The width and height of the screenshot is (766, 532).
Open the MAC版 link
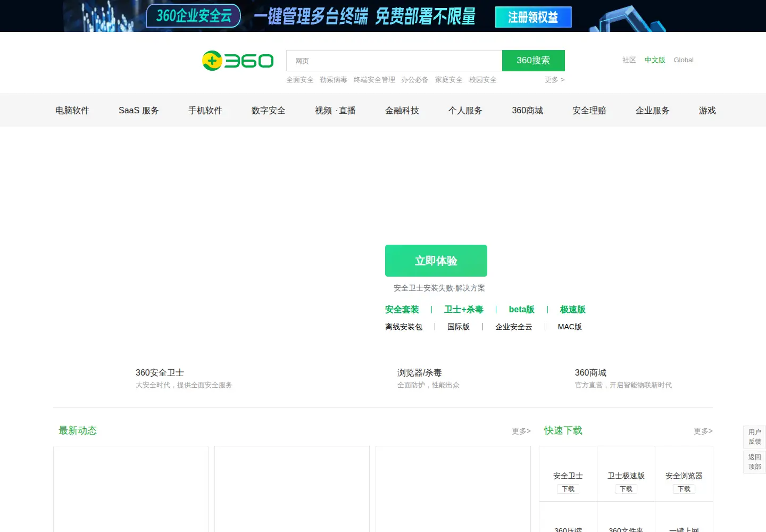tap(570, 327)
